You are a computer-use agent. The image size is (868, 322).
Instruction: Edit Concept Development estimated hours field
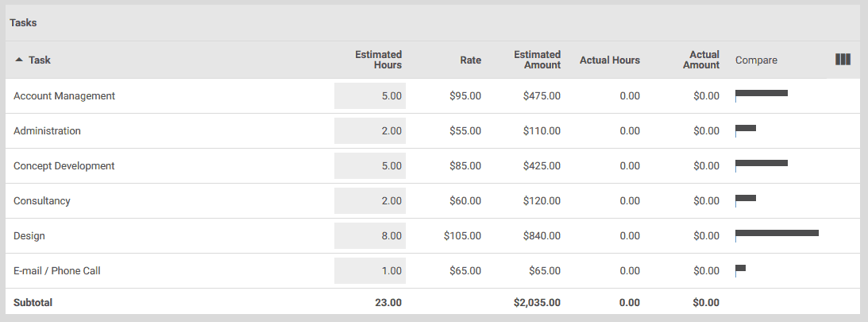[x=370, y=166]
